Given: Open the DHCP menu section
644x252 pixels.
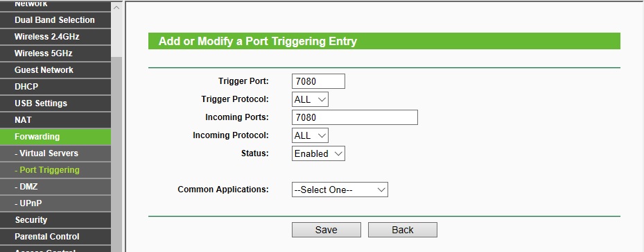Looking at the screenshot, I should pos(55,87).
